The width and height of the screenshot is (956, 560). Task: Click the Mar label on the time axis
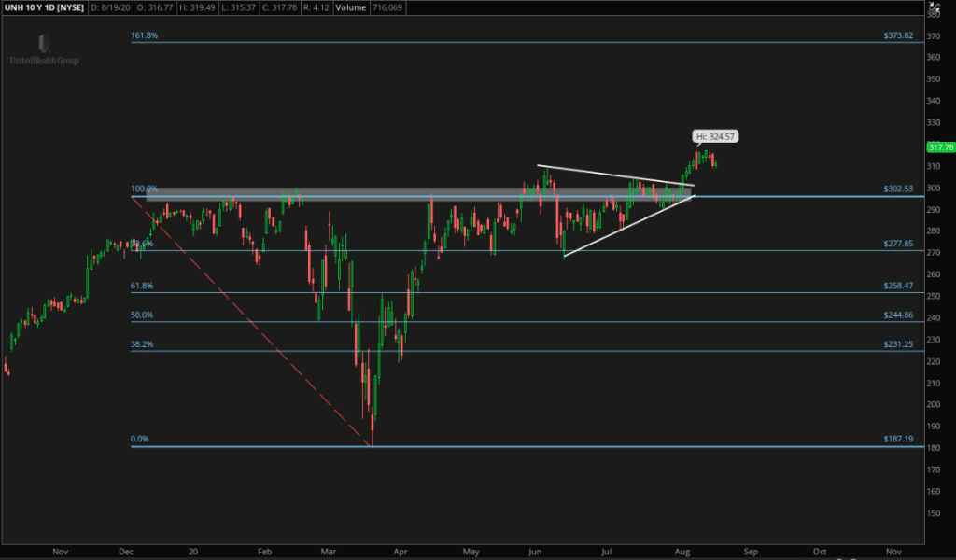tap(329, 552)
